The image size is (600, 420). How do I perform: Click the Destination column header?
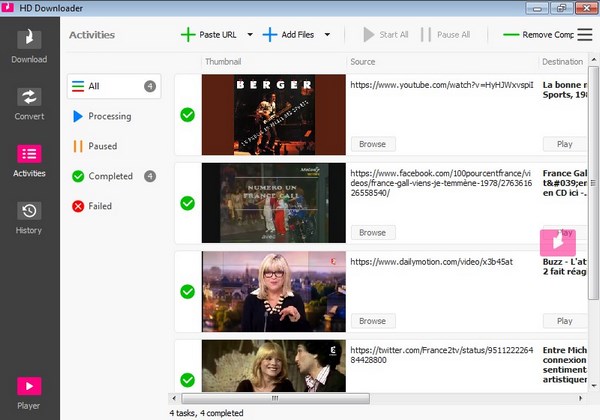pos(562,62)
